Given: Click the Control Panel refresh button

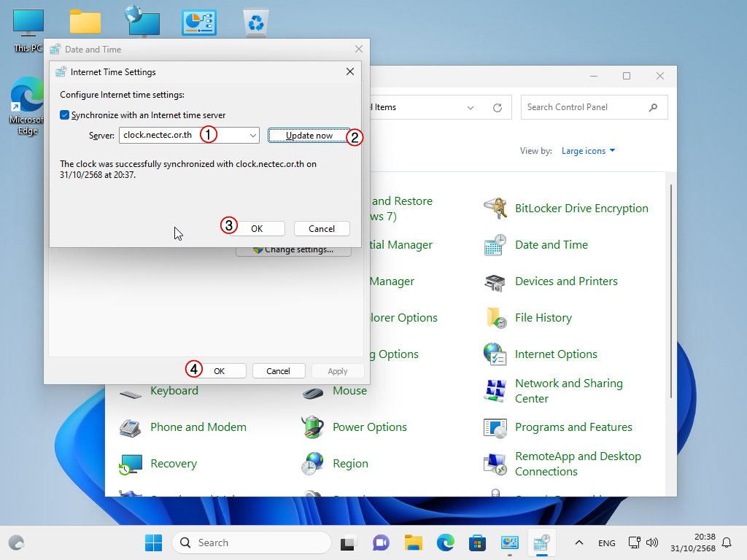Looking at the screenshot, I should pyautogui.click(x=498, y=108).
